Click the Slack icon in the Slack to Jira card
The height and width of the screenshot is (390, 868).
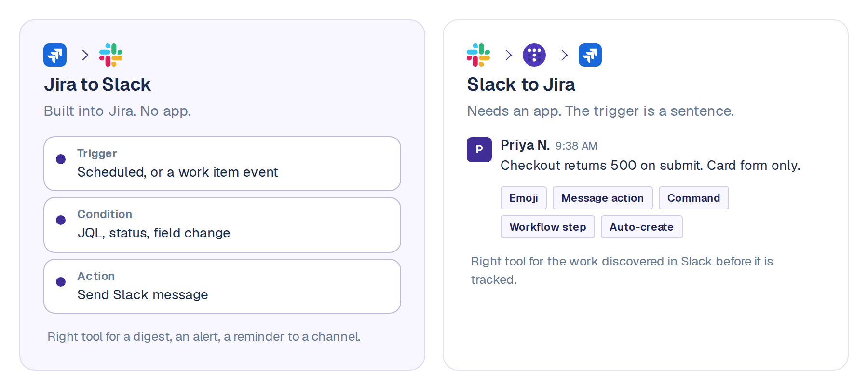[478, 55]
